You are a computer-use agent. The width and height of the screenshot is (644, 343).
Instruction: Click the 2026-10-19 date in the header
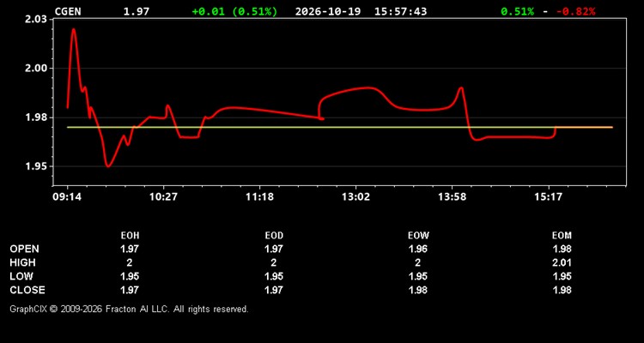click(x=328, y=11)
